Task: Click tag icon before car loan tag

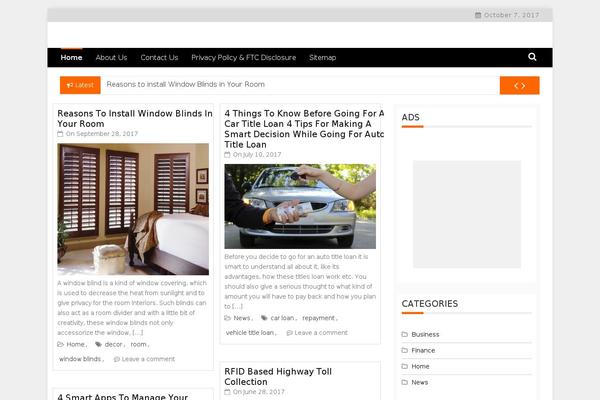Action: [264, 318]
